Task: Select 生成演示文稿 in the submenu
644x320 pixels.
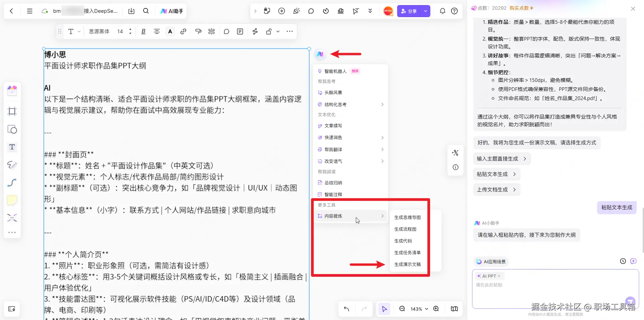Action: 408,265
